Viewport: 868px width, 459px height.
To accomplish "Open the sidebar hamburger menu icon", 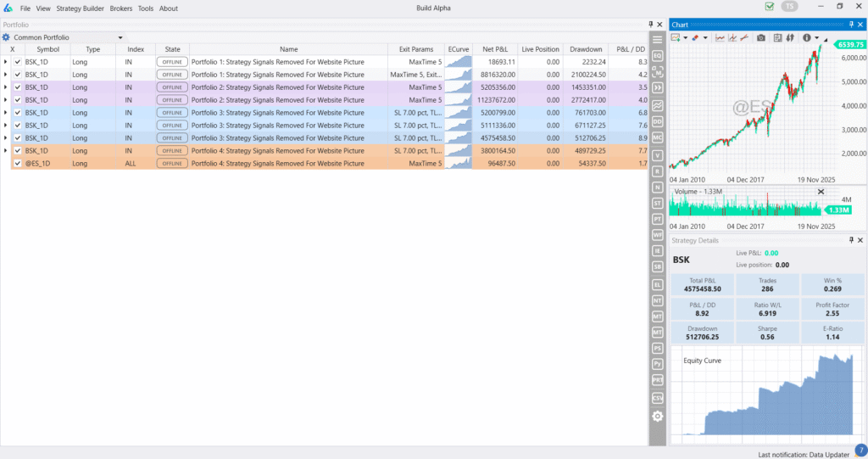I will coord(657,39).
